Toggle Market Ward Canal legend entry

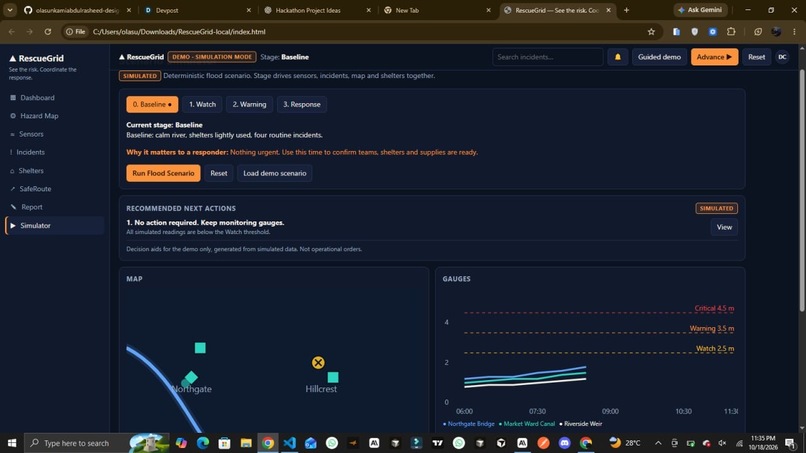click(x=527, y=424)
